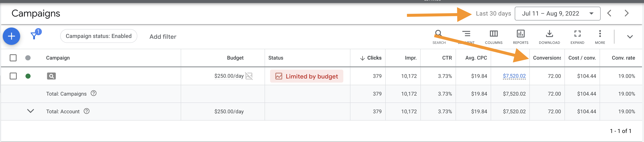Open the Columns settings icon
Viewport: 644px width, 142px height.
point(493,36)
